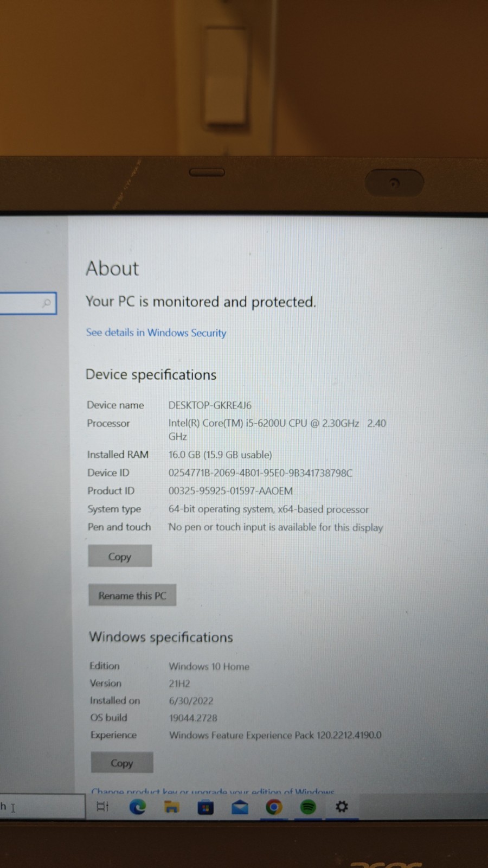
Task: Select the Product ID 00325-95925-01597-AAOEM
Action: 230,491
